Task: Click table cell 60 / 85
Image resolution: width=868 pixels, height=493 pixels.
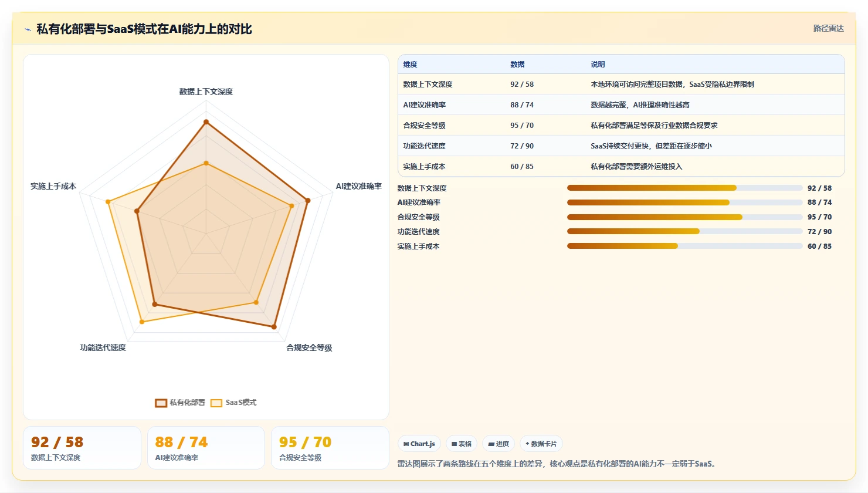Action: coord(522,167)
